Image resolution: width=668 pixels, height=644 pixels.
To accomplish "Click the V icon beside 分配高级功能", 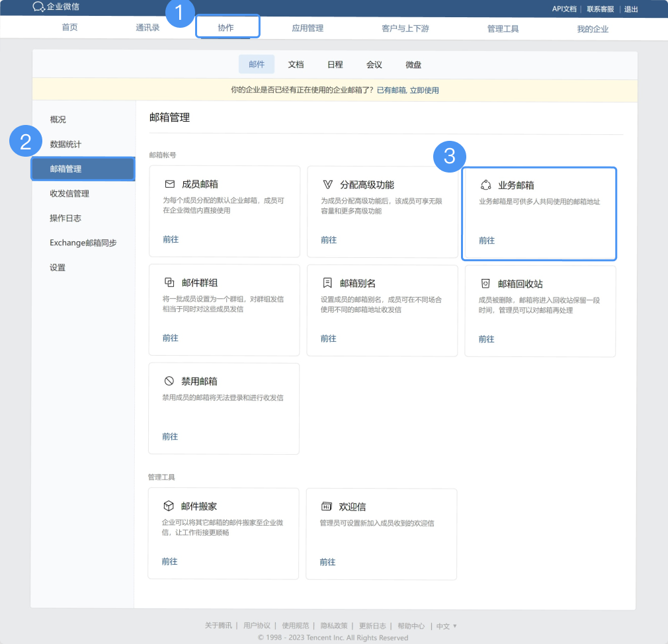I will pyautogui.click(x=327, y=184).
